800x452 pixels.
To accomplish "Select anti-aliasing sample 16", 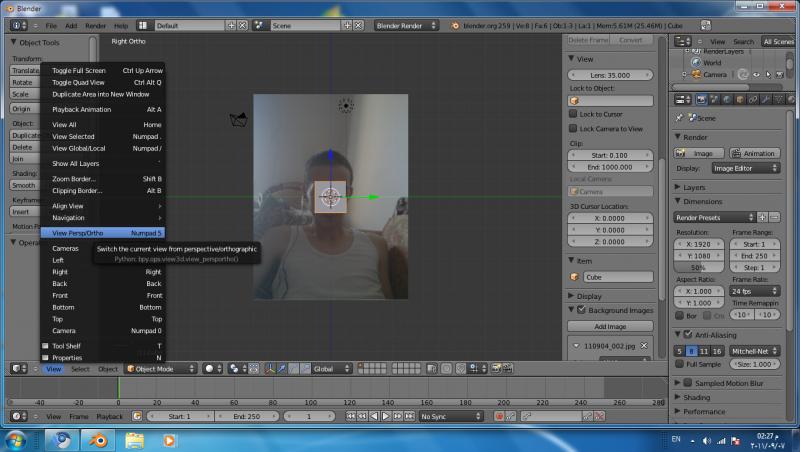I will tap(717, 351).
